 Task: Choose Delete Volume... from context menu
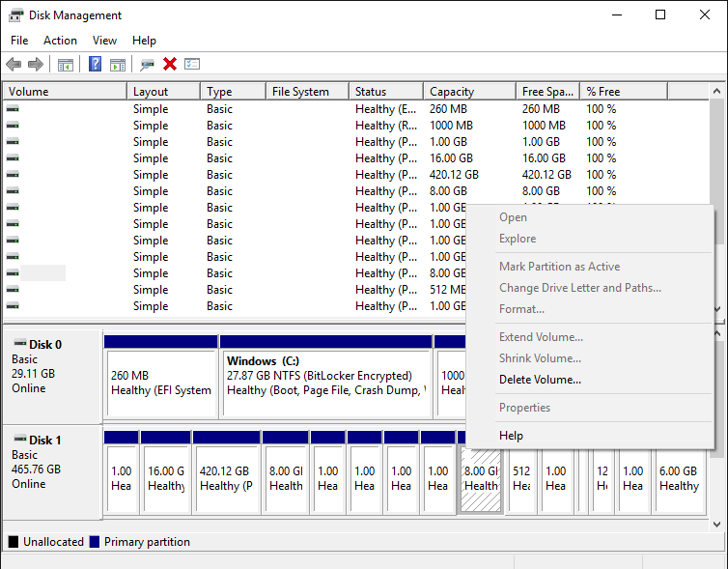click(x=540, y=380)
